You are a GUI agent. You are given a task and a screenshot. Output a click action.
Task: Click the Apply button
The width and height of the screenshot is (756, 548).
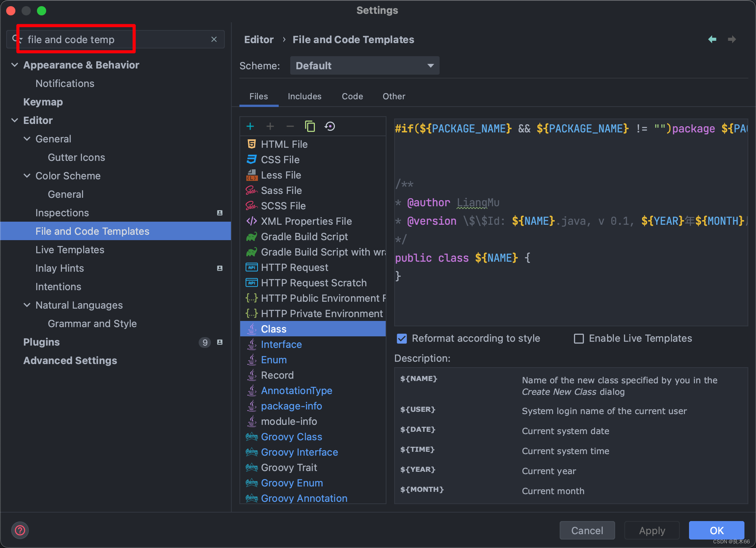coord(652,530)
